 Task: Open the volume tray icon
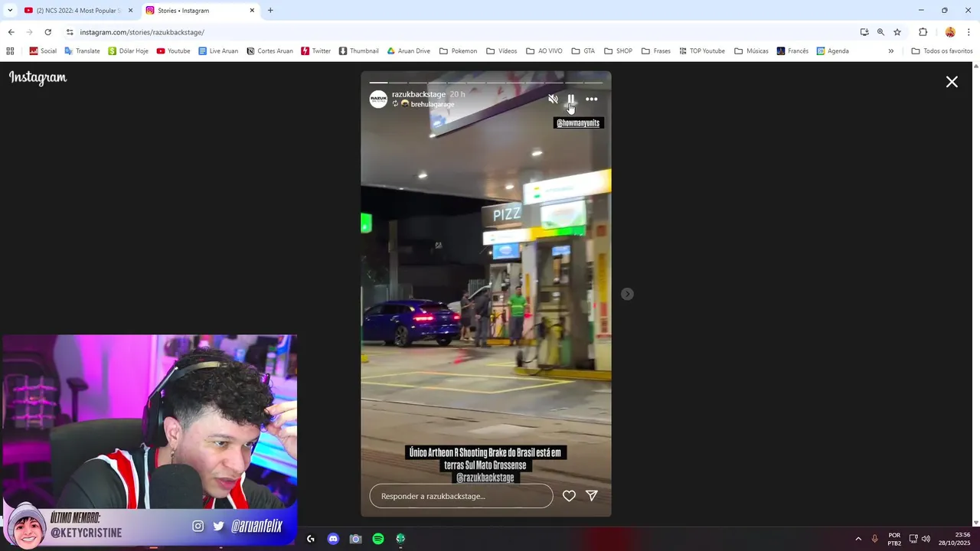click(x=926, y=539)
